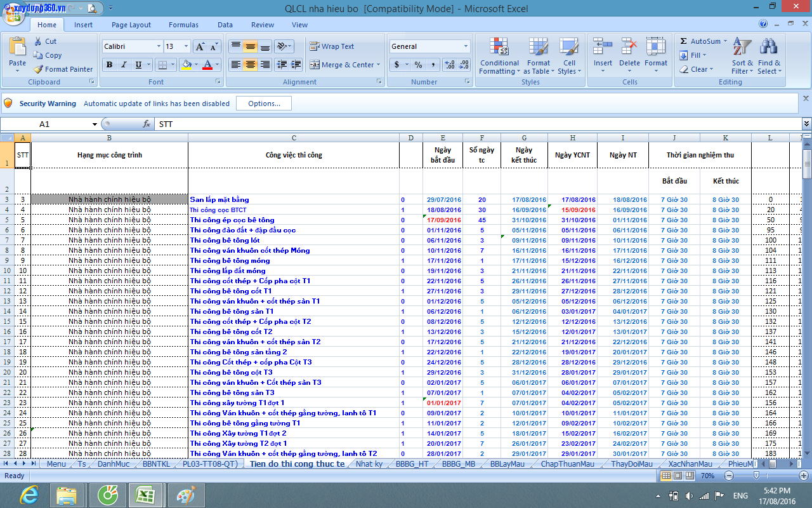Open the Number dialog launcher
The height and width of the screenshot is (508, 812).
point(468,82)
